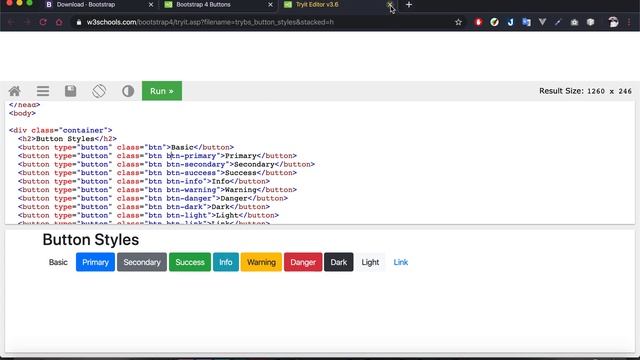Screen dimensions: 640x360
Task: Click the gray Secondary button
Action: pyautogui.click(x=142, y=262)
